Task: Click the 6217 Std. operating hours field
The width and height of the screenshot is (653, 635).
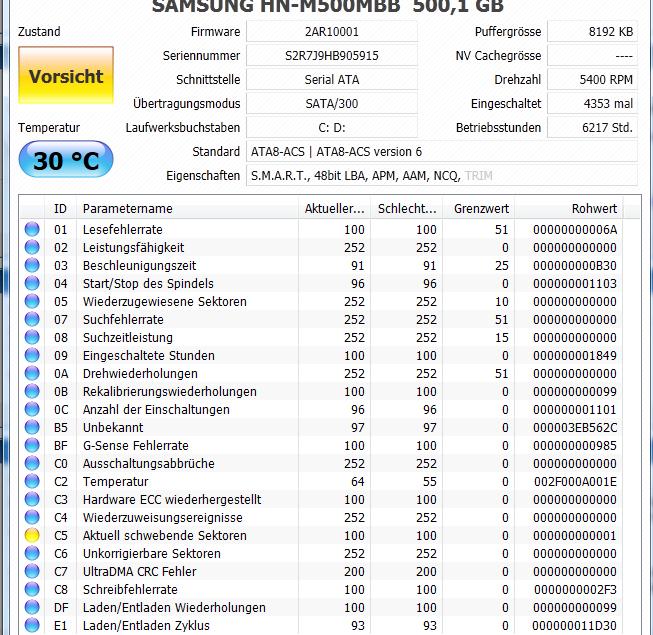Action: (x=592, y=127)
